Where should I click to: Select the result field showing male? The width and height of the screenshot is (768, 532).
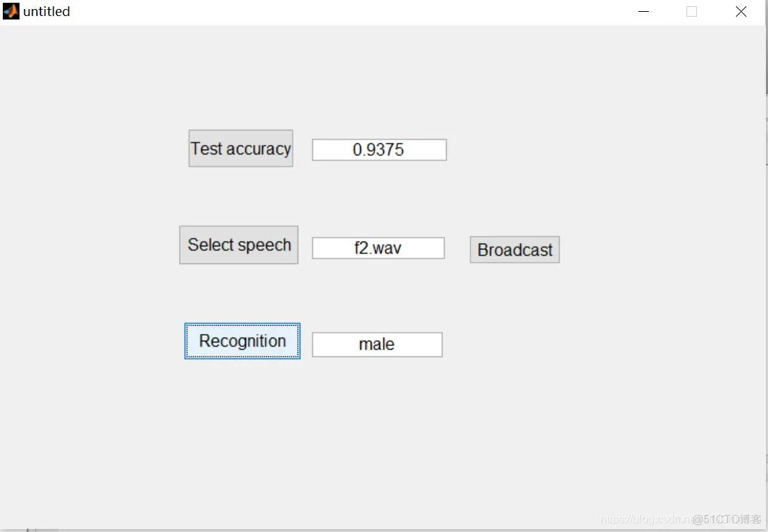pos(376,344)
